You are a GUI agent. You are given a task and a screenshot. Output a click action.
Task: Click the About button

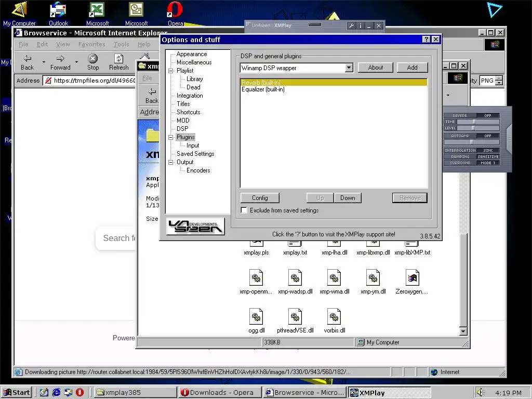point(375,68)
